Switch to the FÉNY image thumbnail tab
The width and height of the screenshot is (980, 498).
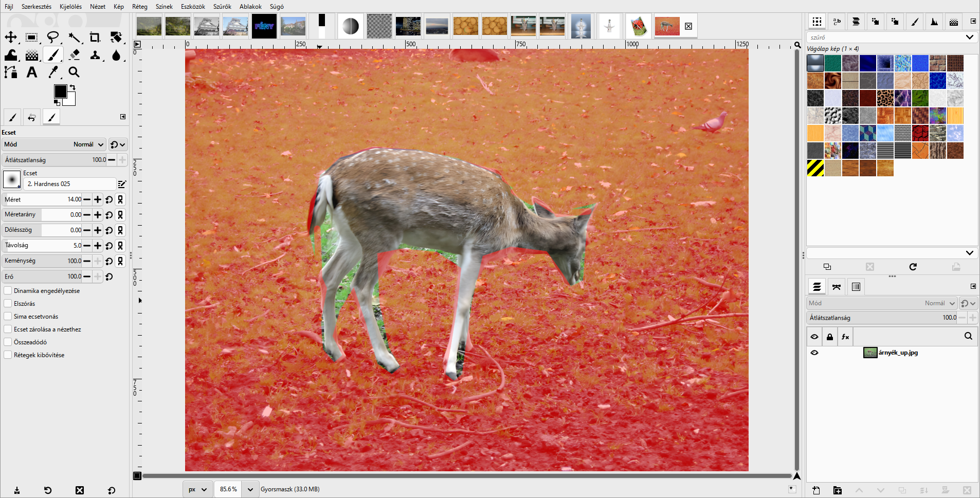[264, 26]
